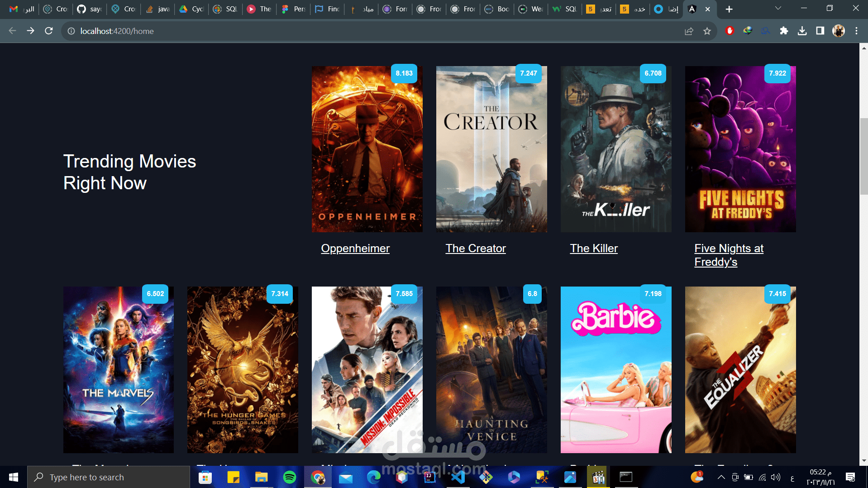868x488 pixels.
Task: Click the 6.708 rating badge
Action: [x=653, y=73]
